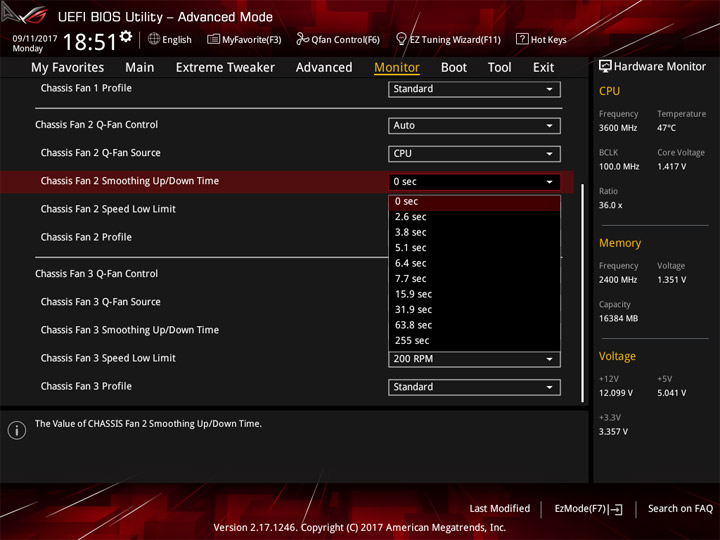Click Core Voltage value 1.417 V
This screenshot has height=540, width=720.
[x=671, y=167]
